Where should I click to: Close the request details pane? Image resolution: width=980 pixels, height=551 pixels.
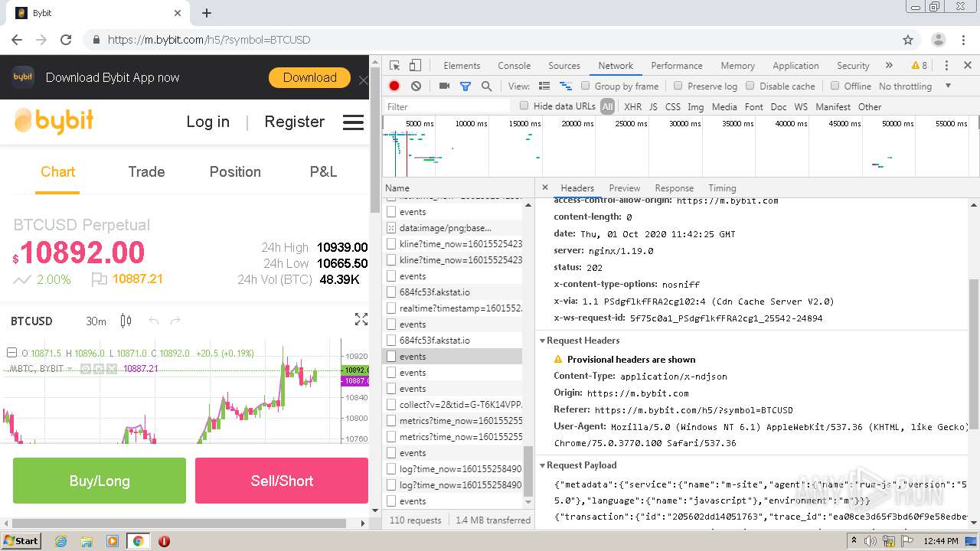[545, 187]
